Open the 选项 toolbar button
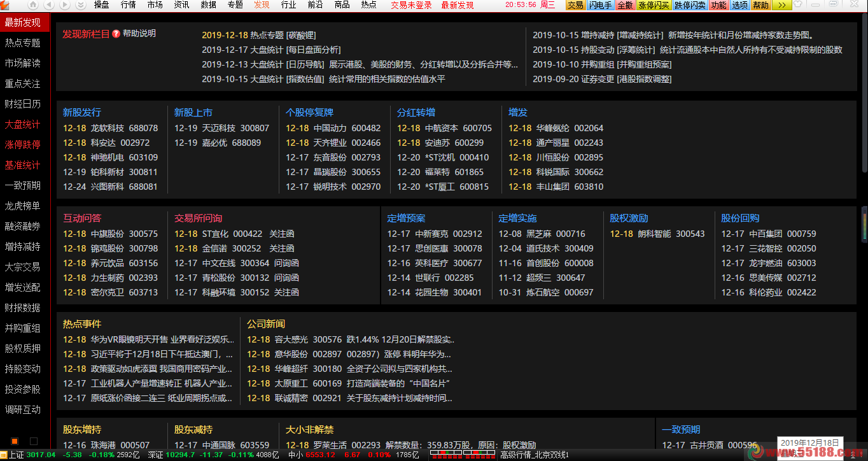 [x=739, y=5]
